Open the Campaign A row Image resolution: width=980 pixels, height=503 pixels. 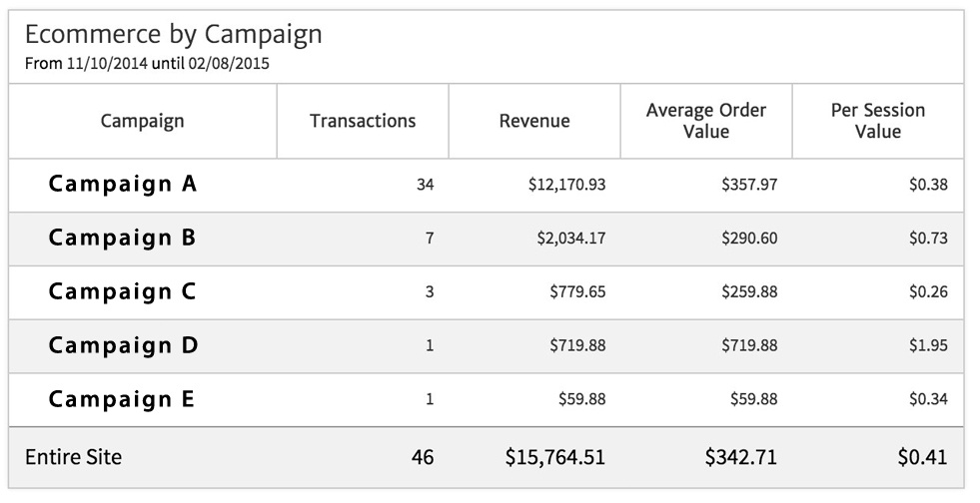click(123, 184)
